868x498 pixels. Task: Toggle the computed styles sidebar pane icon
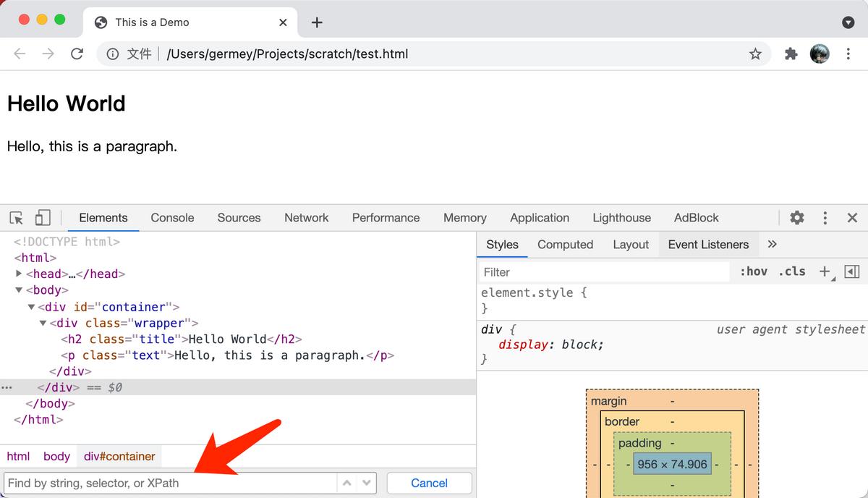(852, 271)
